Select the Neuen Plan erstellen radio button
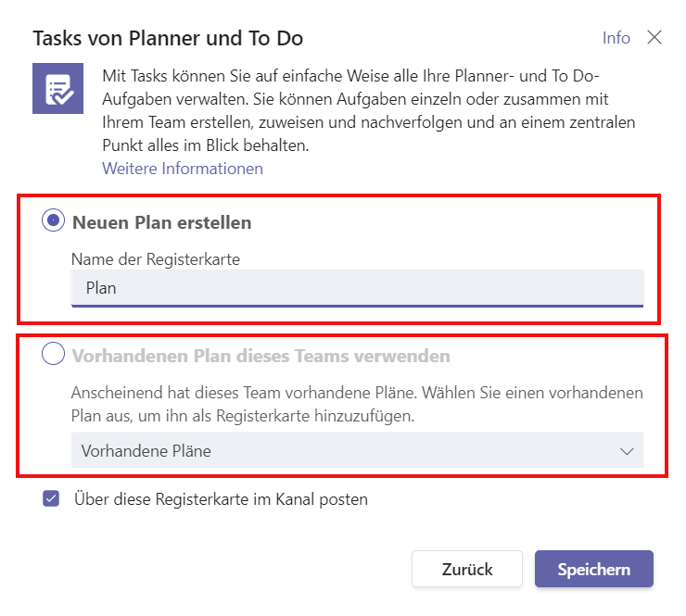 click(54, 220)
